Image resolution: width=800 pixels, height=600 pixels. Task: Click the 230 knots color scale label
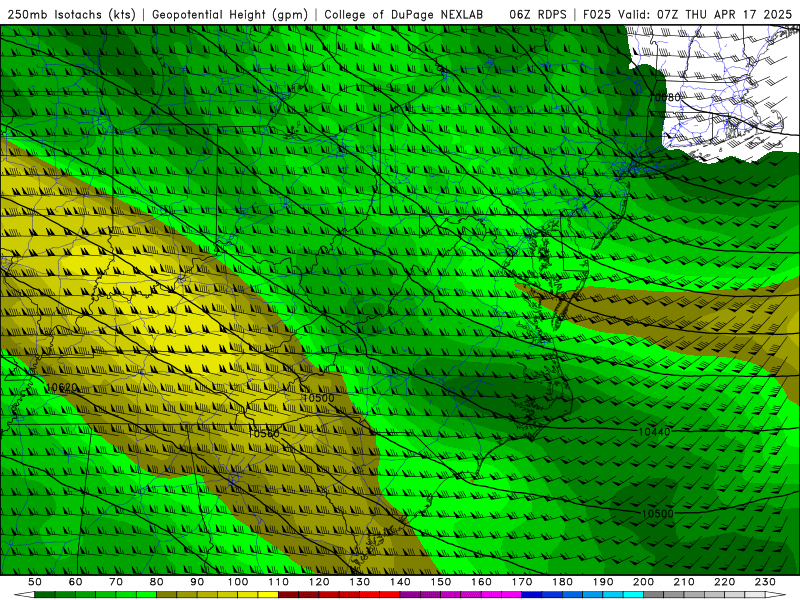765,582
